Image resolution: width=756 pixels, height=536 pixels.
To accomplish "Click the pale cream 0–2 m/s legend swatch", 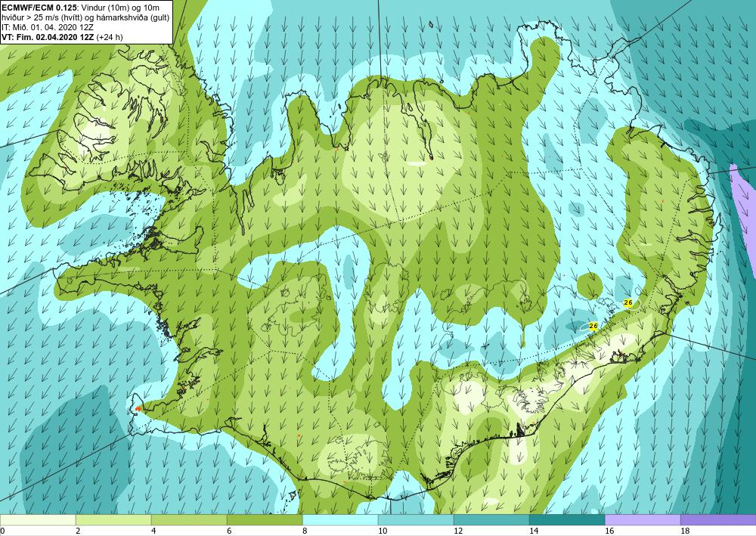I will [x=38, y=520].
